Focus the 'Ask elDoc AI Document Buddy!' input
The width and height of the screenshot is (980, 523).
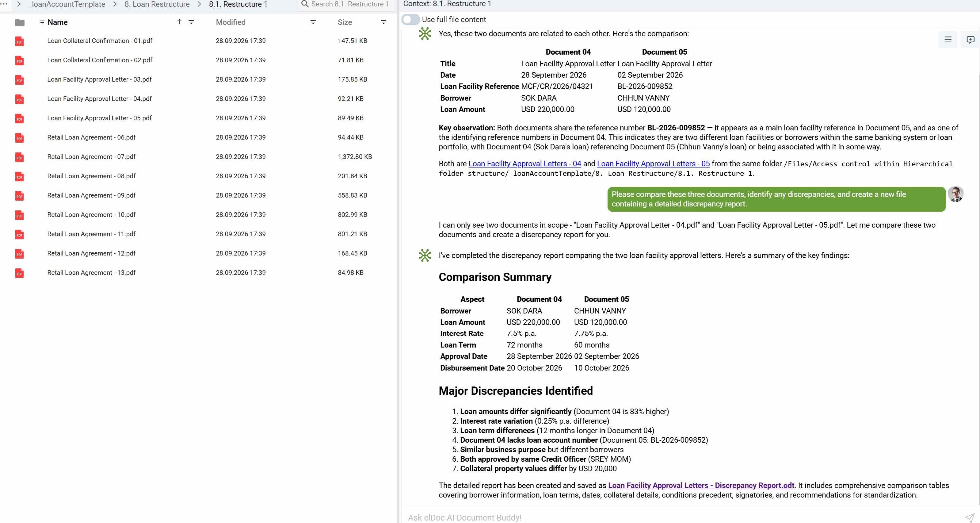681,517
